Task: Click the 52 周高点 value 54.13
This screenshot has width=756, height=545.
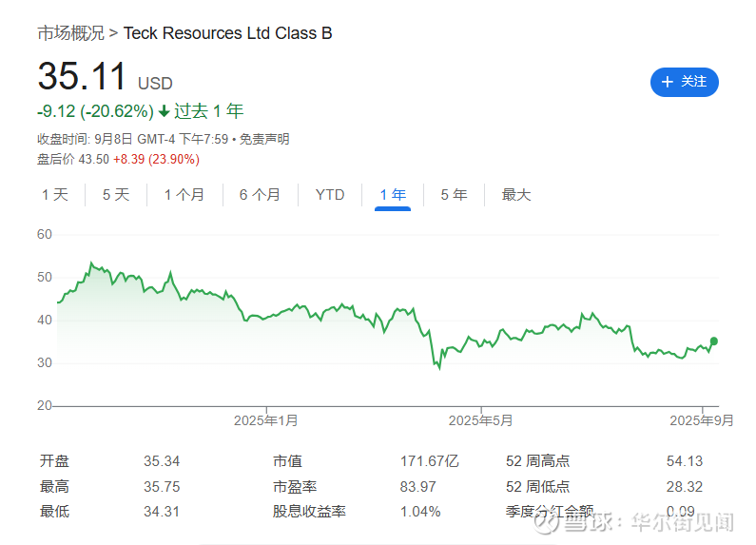Action: click(x=685, y=461)
